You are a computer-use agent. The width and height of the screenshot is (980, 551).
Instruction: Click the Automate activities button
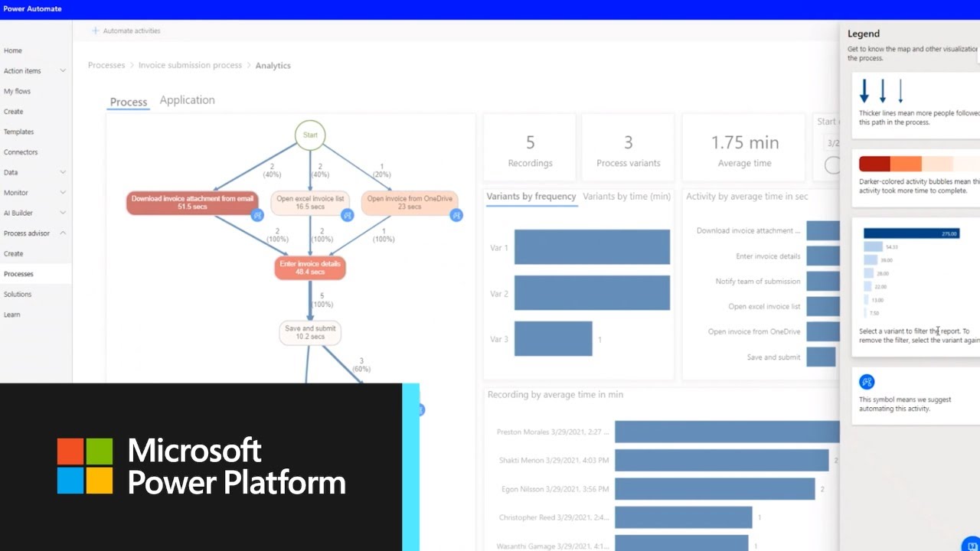tap(126, 31)
